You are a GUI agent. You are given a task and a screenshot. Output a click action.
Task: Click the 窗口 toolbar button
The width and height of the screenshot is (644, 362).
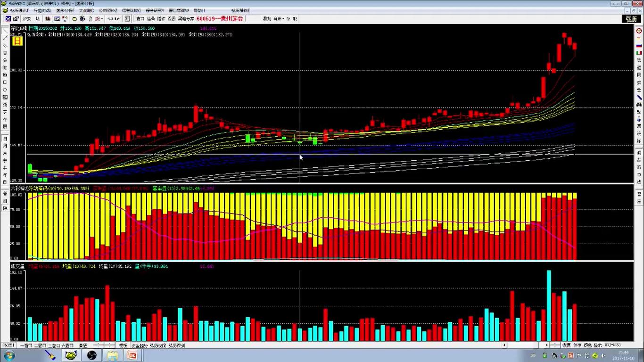point(140,19)
